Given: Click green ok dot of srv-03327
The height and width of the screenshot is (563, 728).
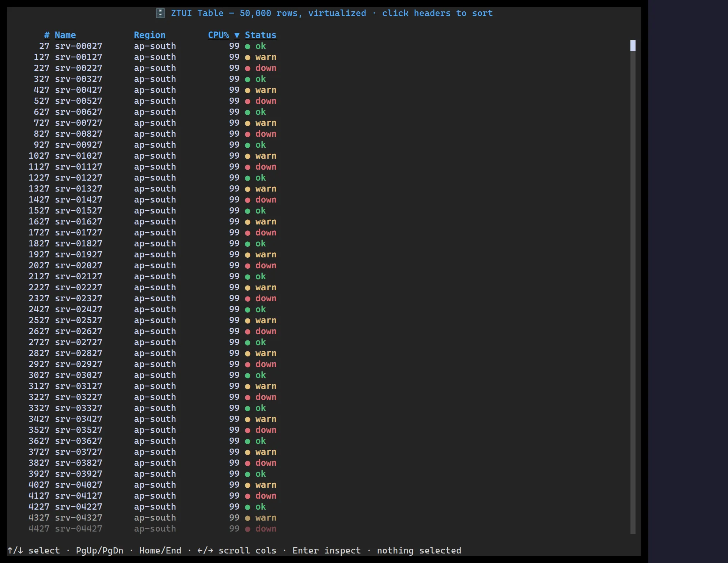Looking at the screenshot, I should tap(247, 408).
